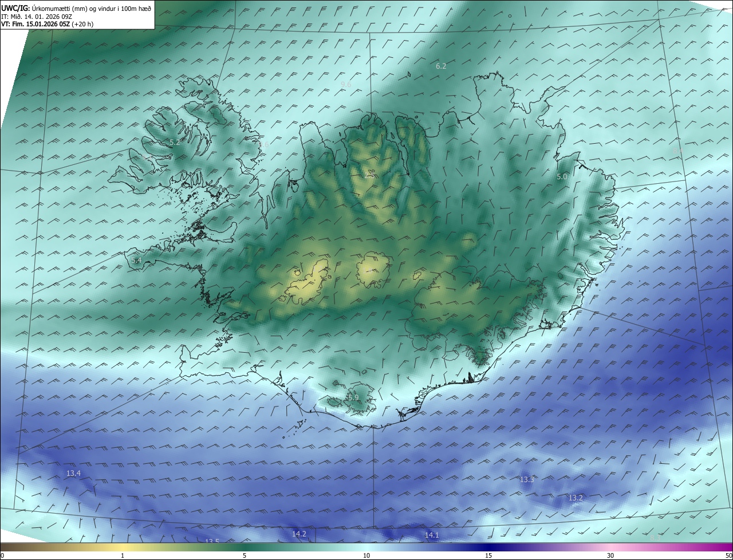733x560 pixels.
Task: Click the 13.2 value label in the southeast sea
Action: pos(576,498)
